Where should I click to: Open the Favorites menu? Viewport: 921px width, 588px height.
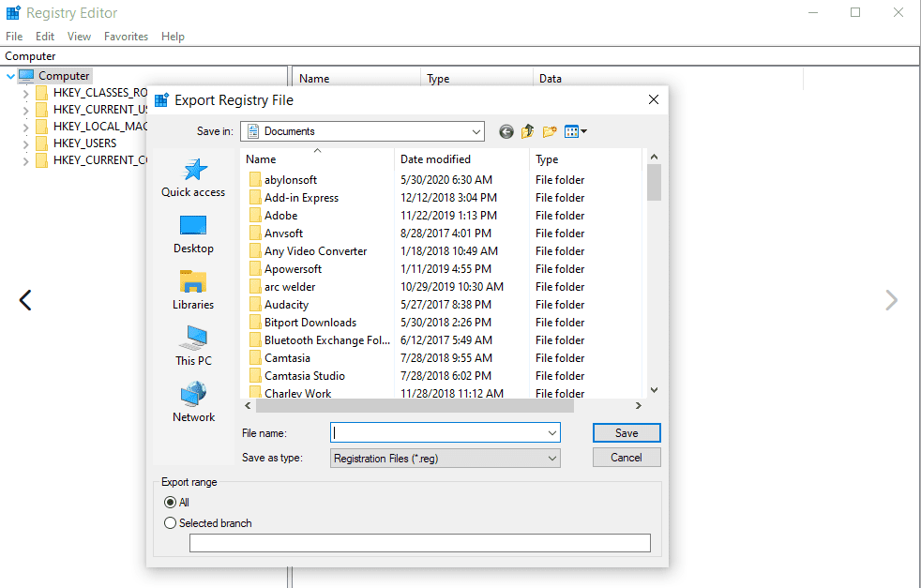coord(127,37)
